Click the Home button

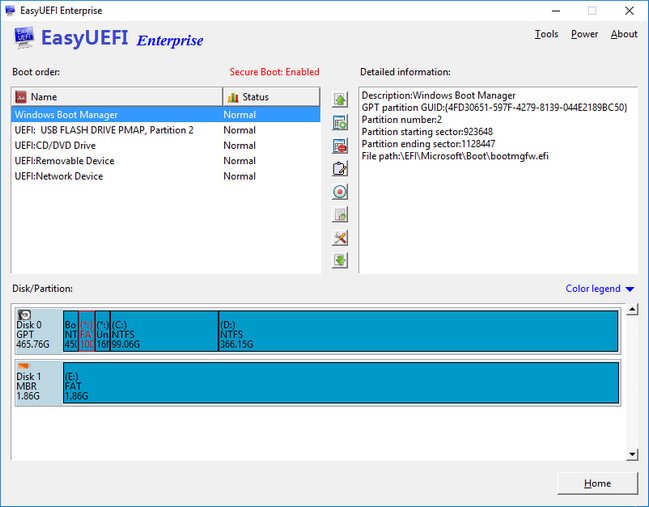pos(597,483)
